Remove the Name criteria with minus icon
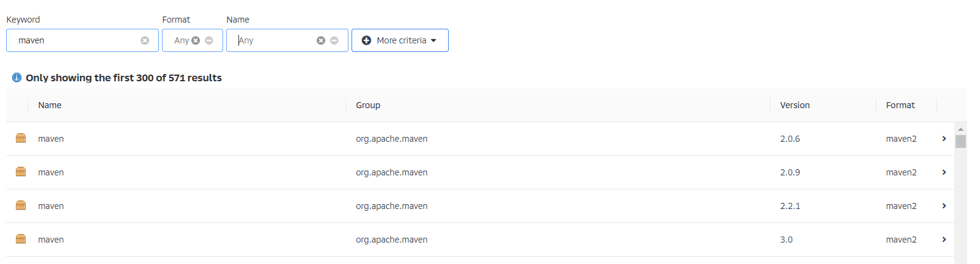 (334, 40)
